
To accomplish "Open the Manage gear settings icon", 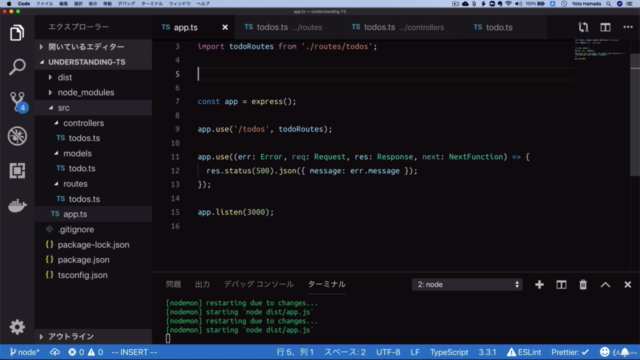I will (17, 327).
